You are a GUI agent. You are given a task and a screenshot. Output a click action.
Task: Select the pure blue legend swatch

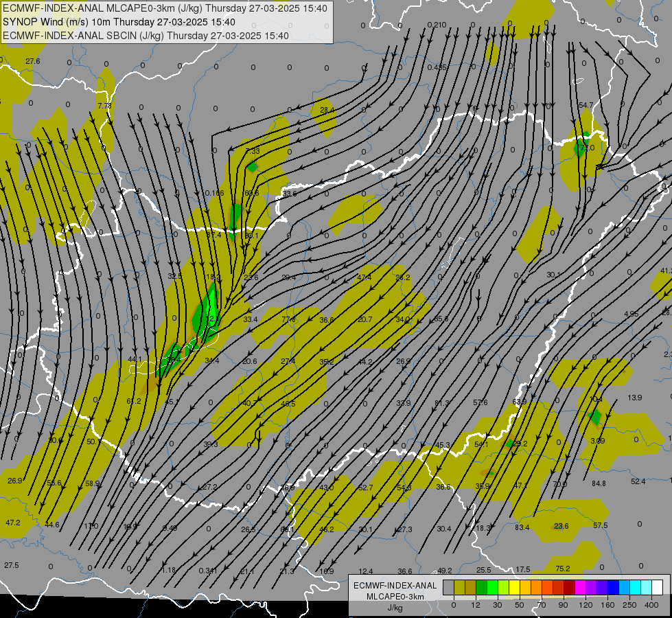[x=613, y=587]
